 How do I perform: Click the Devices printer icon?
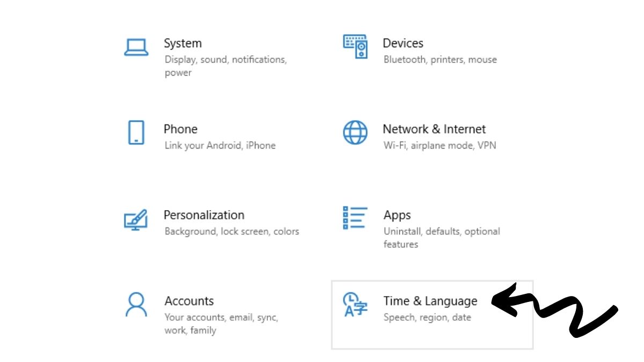355,46
